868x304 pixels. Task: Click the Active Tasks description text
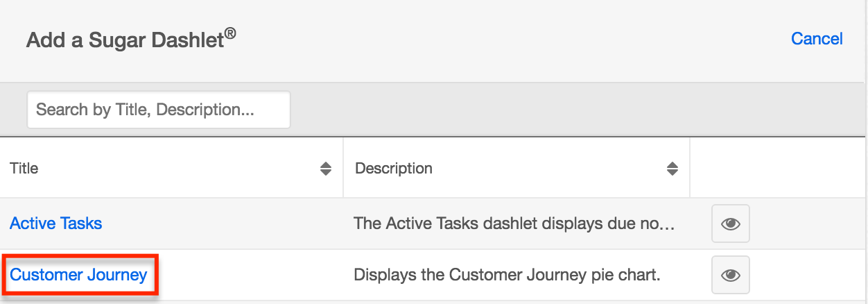click(x=513, y=223)
